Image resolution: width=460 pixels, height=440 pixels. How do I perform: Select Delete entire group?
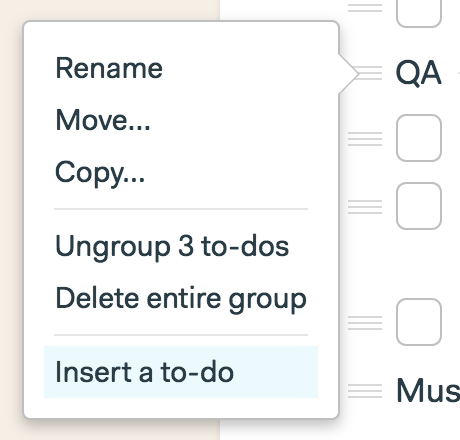tap(181, 299)
